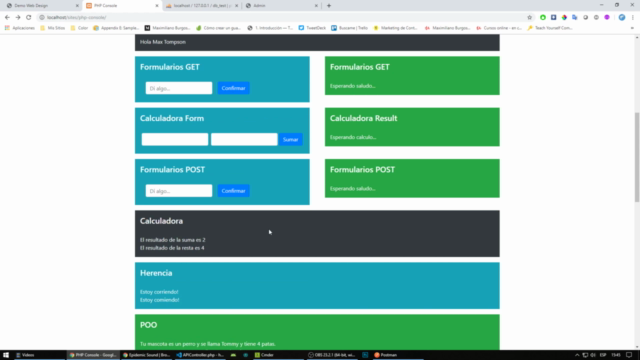Open the purple circle browser extension

point(607,18)
